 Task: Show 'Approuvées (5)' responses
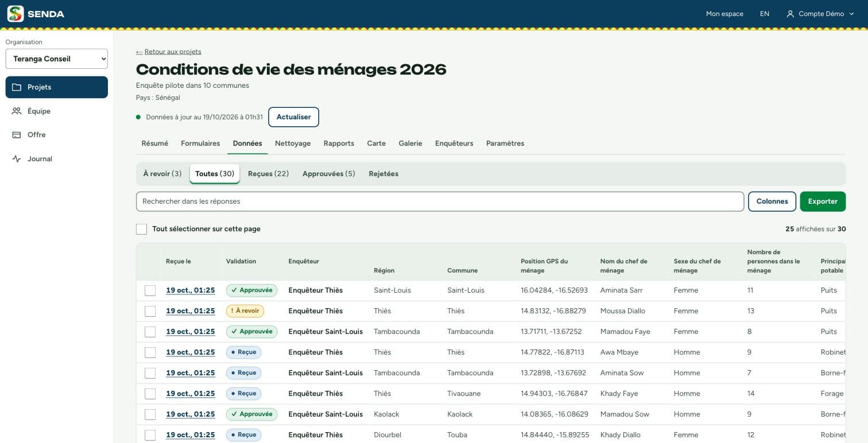329,174
